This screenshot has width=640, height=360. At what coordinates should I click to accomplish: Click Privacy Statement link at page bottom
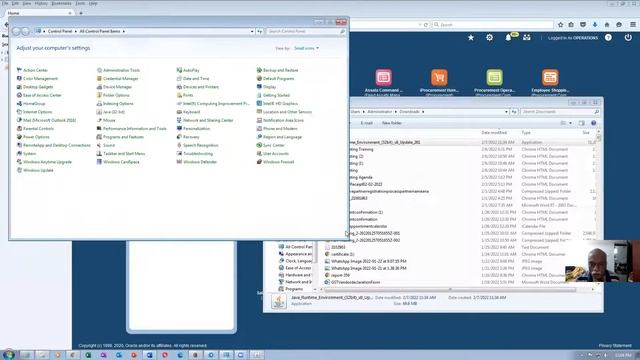(x=615, y=346)
